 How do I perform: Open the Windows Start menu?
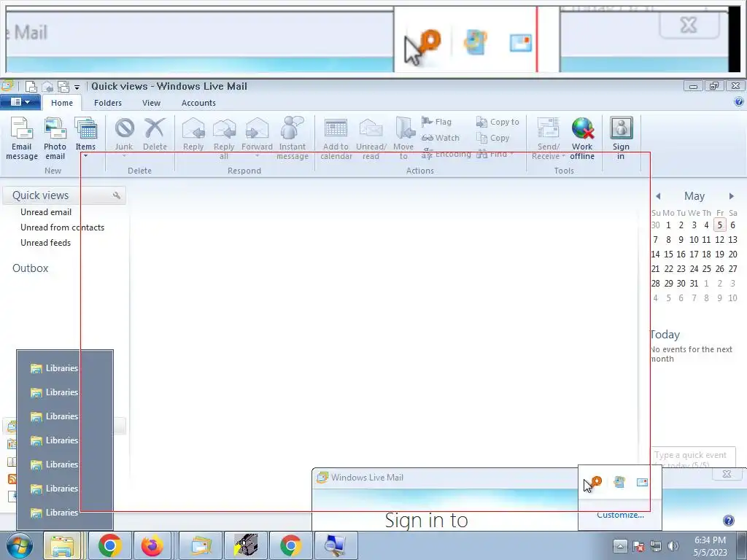(x=19, y=545)
